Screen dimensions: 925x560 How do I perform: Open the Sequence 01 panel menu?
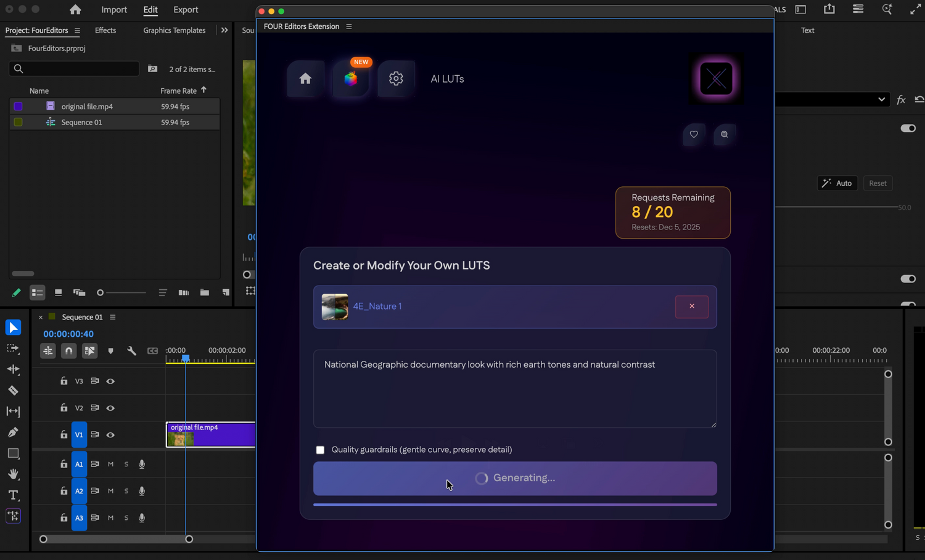[112, 316]
